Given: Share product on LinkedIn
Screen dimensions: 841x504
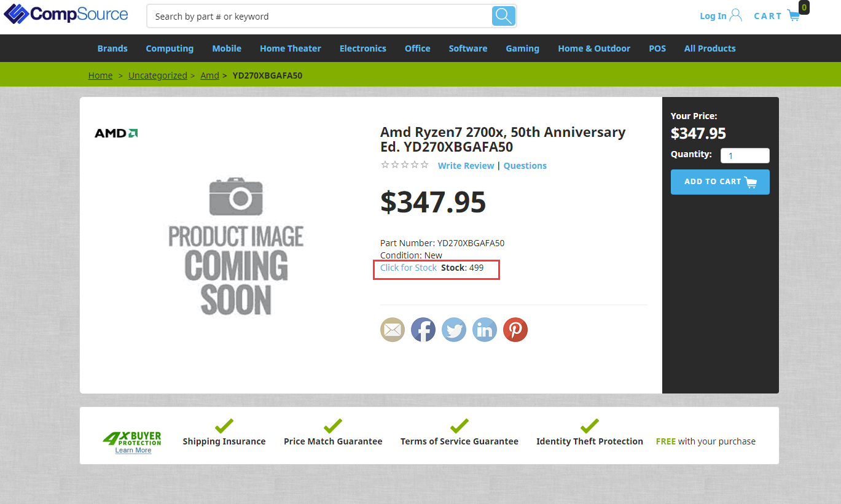Looking at the screenshot, I should coord(485,330).
